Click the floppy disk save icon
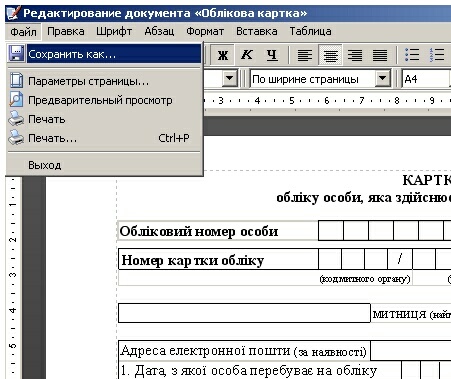451x379 pixels. 16,53
